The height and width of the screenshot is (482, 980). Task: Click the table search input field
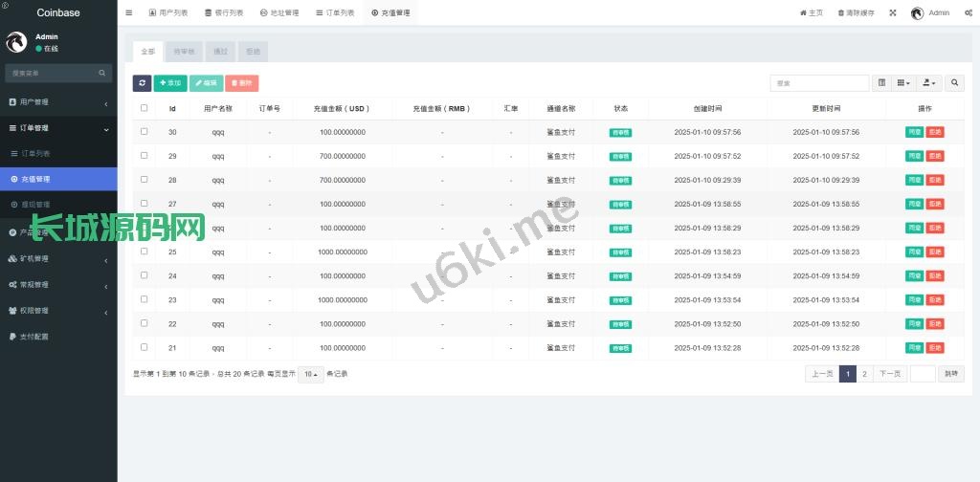[x=819, y=83]
